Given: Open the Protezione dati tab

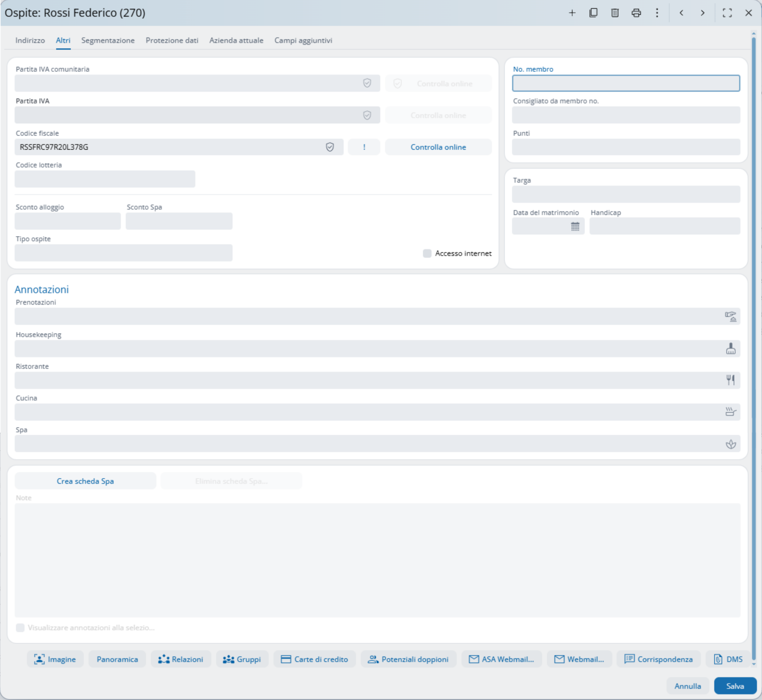Looking at the screenshot, I should (x=172, y=40).
